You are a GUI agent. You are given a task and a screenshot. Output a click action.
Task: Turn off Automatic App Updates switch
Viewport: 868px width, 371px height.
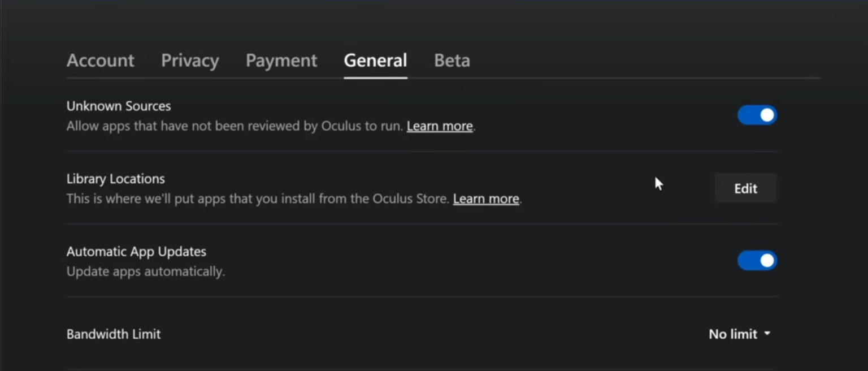click(x=757, y=261)
